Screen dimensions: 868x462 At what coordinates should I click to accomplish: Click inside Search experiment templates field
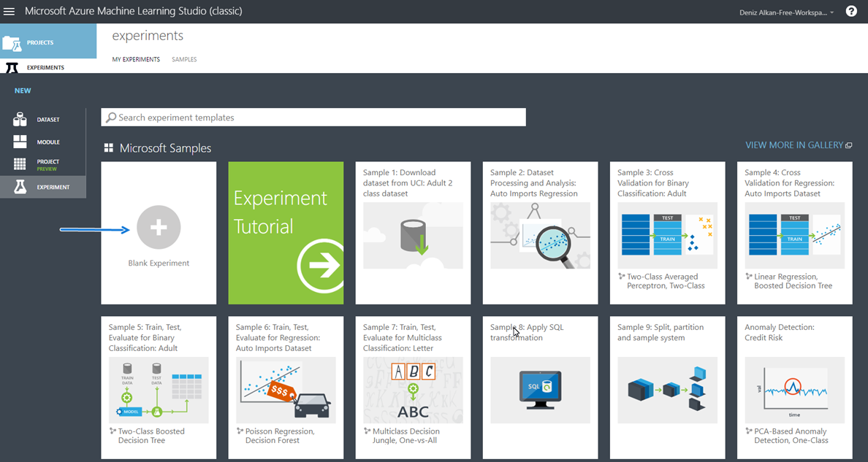(313, 118)
